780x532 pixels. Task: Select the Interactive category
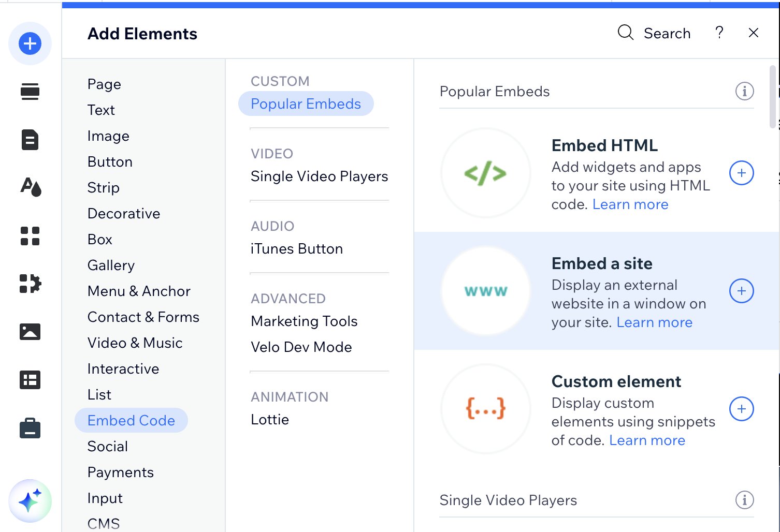pyautogui.click(x=123, y=369)
